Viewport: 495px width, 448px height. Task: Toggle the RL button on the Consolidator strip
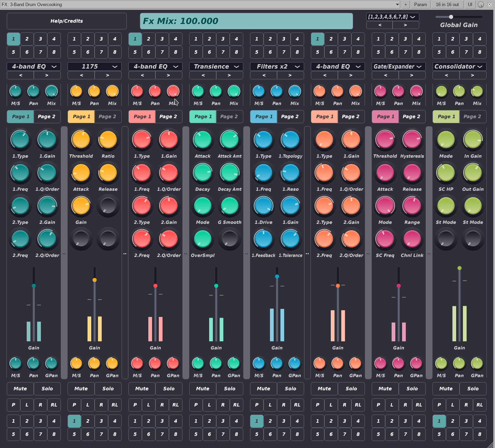pos(479,405)
